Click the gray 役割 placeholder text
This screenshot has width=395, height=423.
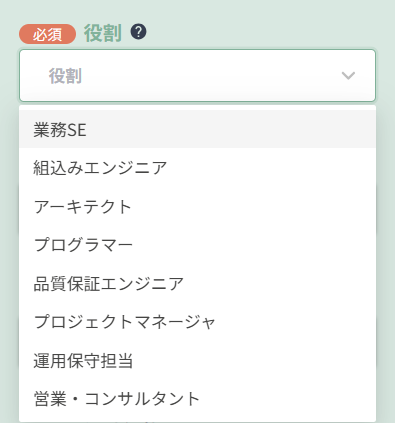click(65, 76)
